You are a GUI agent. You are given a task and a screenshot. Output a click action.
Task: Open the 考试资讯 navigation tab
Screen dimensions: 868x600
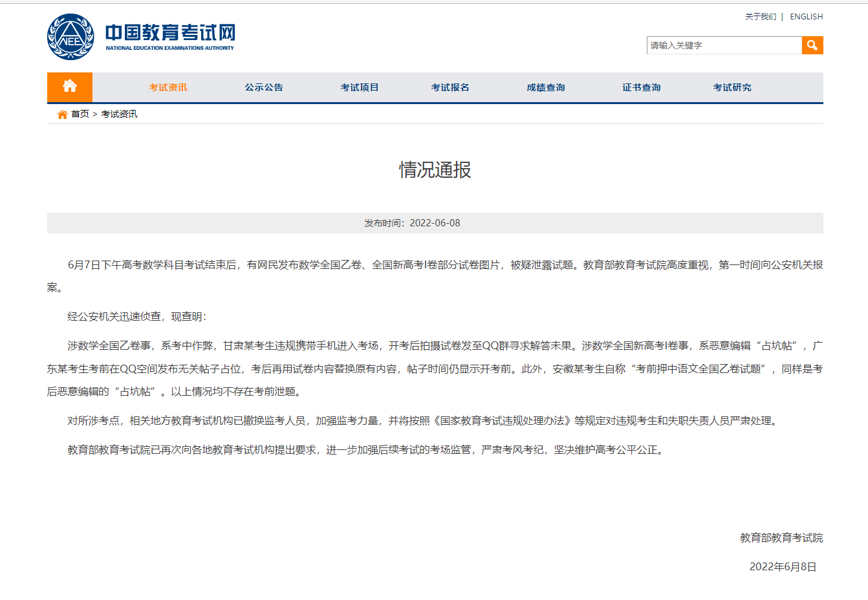[168, 87]
